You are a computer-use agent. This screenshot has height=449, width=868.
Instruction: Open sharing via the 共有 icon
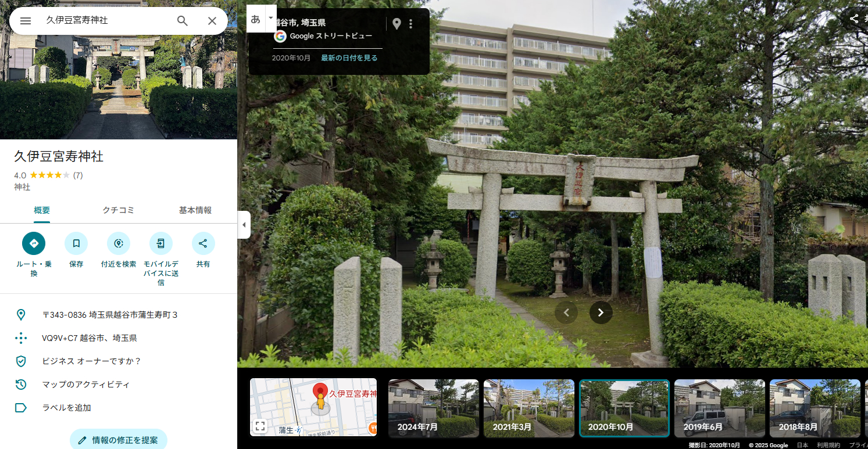pyautogui.click(x=203, y=243)
